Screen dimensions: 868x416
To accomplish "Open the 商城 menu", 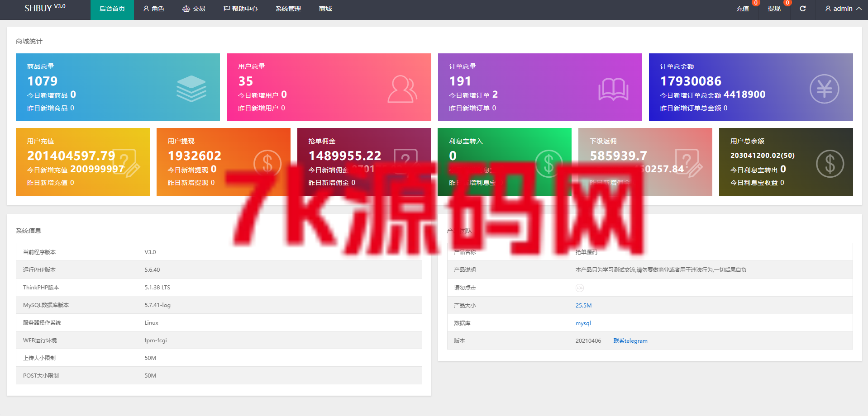I will click(325, 9).
